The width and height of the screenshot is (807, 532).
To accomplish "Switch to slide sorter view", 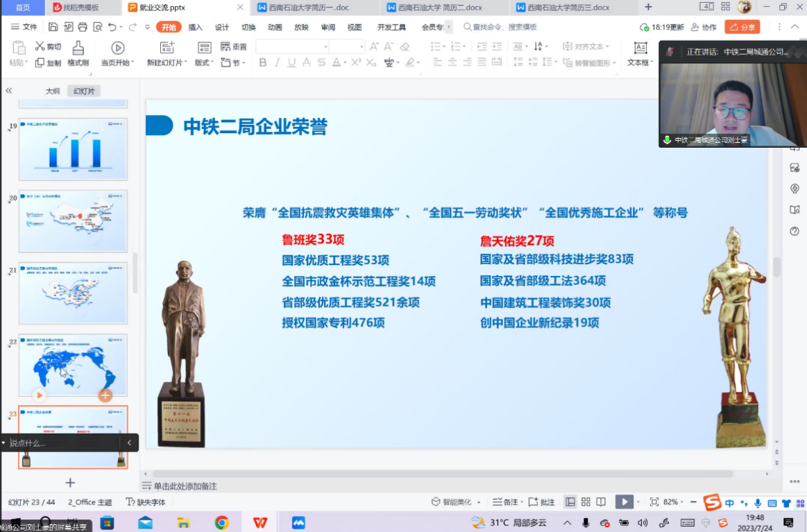I will (586, 501).
